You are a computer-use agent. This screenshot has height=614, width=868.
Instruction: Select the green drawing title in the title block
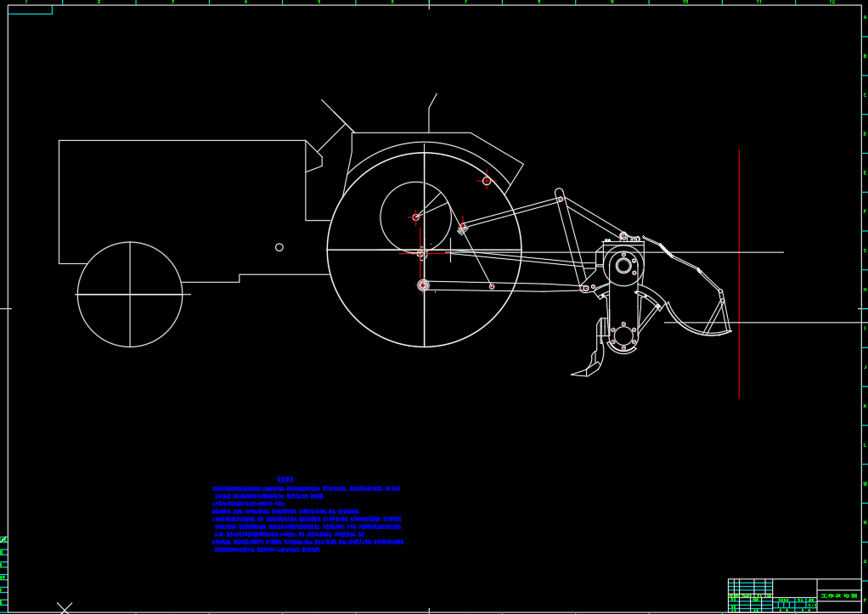pyautogui.click(x=838, y=596)
